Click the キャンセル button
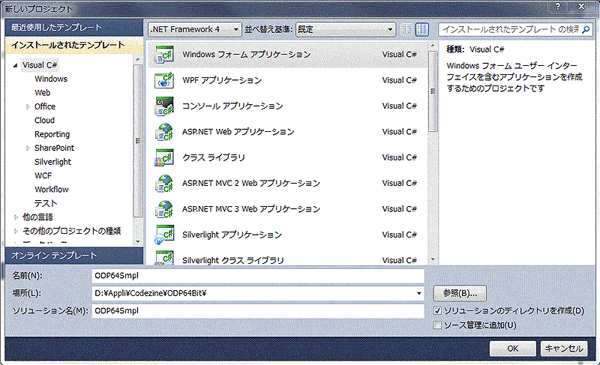The image size is (600, 365). coord(564,349)
